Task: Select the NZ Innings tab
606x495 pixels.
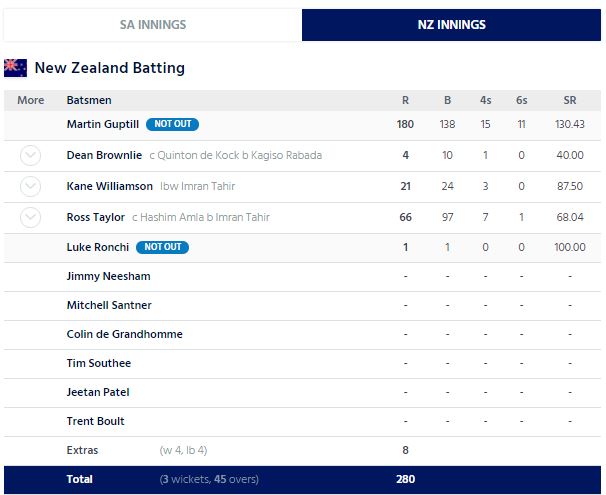Action: point(451,24)
